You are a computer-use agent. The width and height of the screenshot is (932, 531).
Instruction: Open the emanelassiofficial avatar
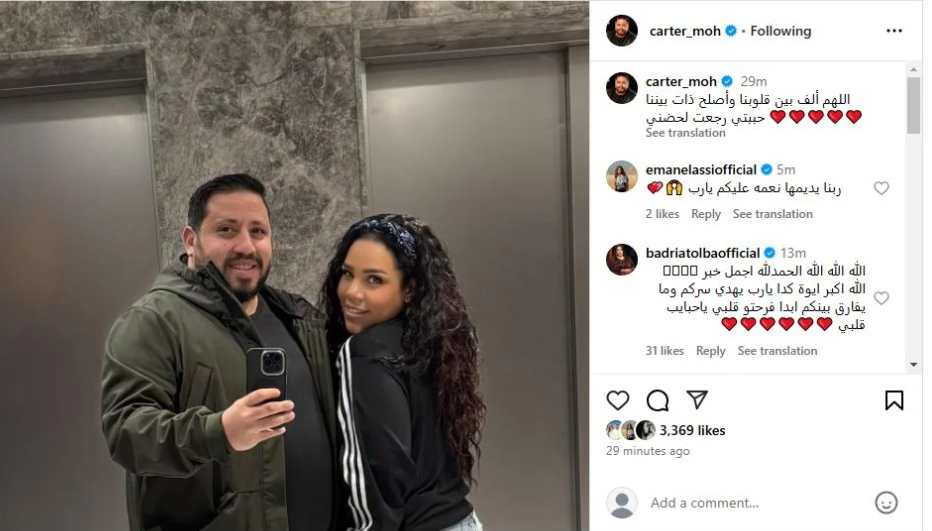[x=622, y=176]
